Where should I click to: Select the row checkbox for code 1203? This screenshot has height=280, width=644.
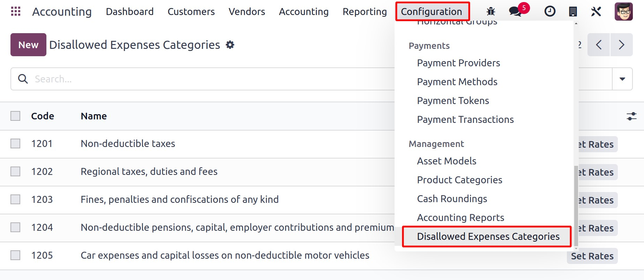(15, 199)
